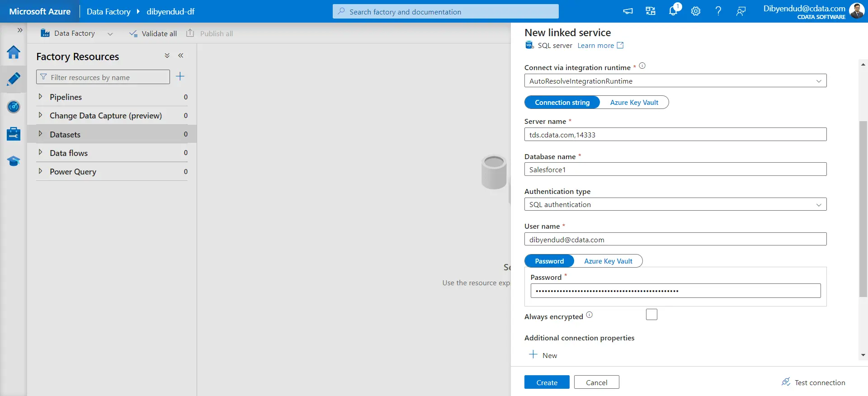Expand the left navigation double-chevron
This screenshot has height=396, width=868.
(19, 30)
